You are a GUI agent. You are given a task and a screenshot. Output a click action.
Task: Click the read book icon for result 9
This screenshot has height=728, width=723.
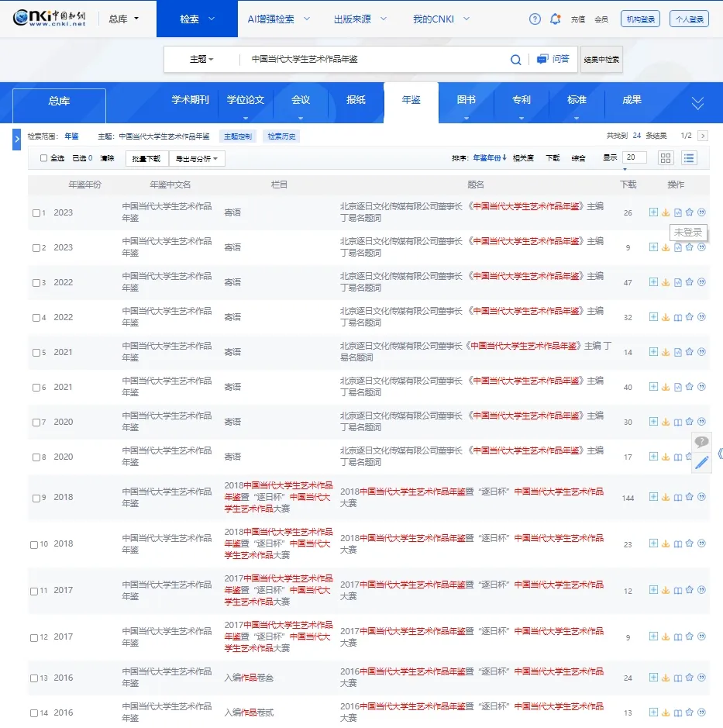coord(678,498)
